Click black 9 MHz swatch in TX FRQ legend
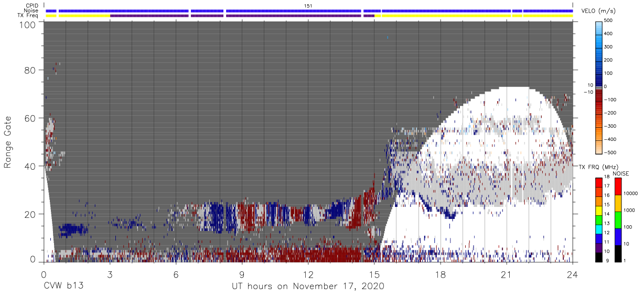The height and width of the screenshot is (297, 644). [599, 257]
